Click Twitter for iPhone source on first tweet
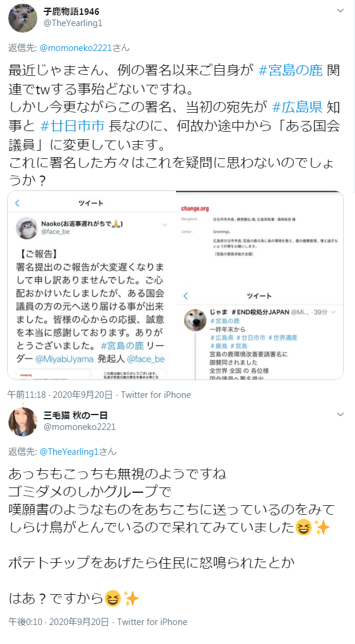This screenshot has height=644, width=355. click(156, 395)
